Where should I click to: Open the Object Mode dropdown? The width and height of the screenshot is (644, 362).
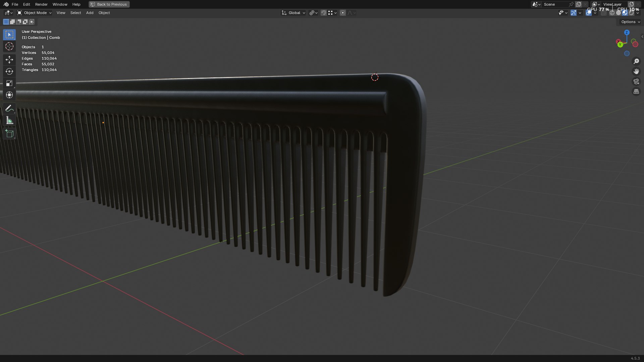coord(34,13)
